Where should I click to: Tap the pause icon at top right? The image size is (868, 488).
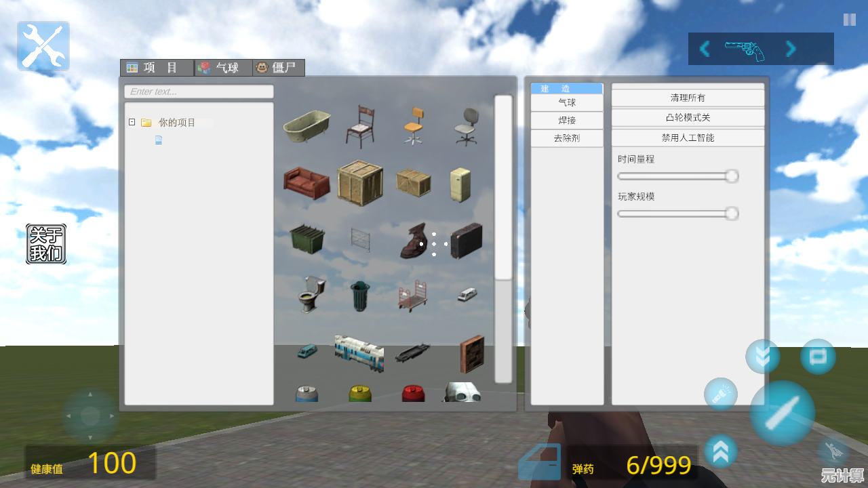click(849, 20)
